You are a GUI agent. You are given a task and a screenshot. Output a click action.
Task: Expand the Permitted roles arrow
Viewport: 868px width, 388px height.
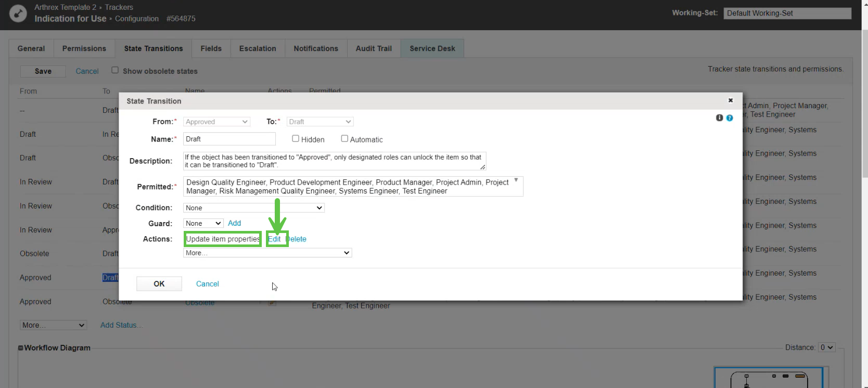click(516, 180)
